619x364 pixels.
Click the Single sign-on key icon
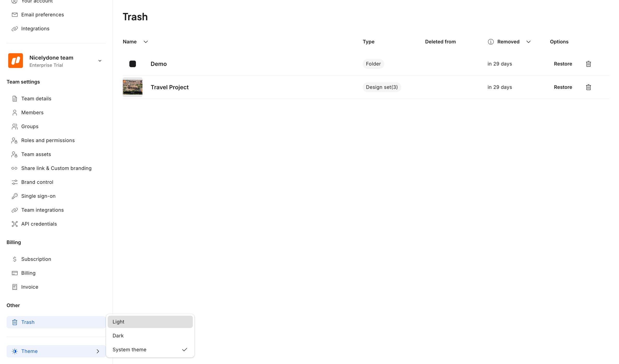point(15,196)
